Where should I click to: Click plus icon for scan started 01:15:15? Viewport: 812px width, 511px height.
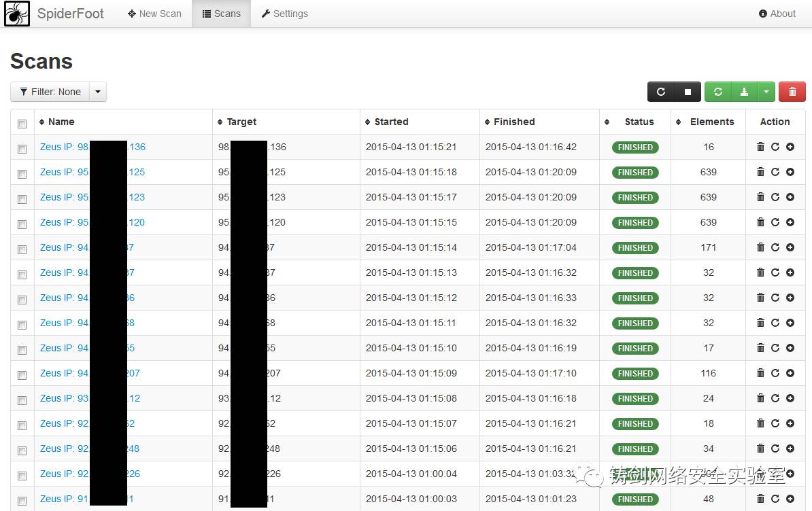(790, 222)
